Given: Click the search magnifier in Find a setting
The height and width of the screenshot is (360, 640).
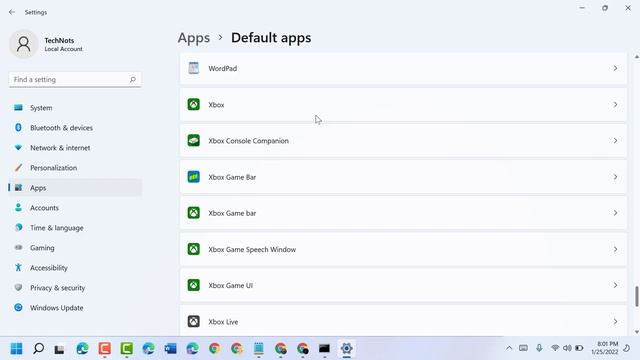Looking at the screenshot, I should 133,80.
